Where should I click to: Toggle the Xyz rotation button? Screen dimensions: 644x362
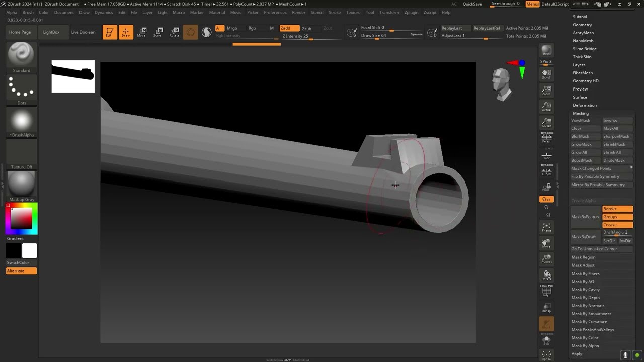[546, 199]
